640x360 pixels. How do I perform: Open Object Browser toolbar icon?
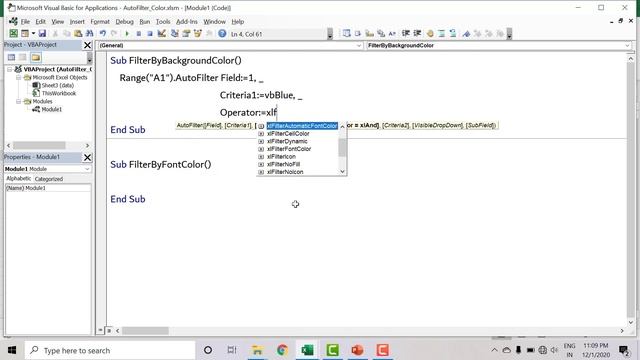pyautogui.click(x=198, y=34)
